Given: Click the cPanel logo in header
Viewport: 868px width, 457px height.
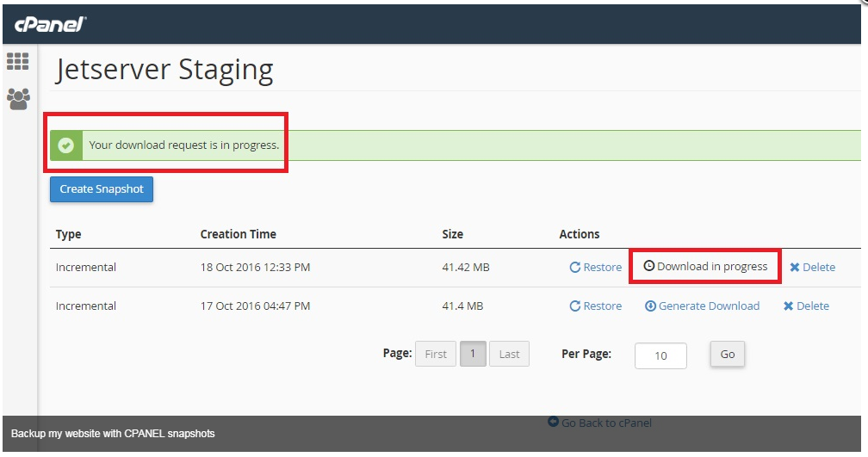Looking at the screenshot, I should pos(50,24).
